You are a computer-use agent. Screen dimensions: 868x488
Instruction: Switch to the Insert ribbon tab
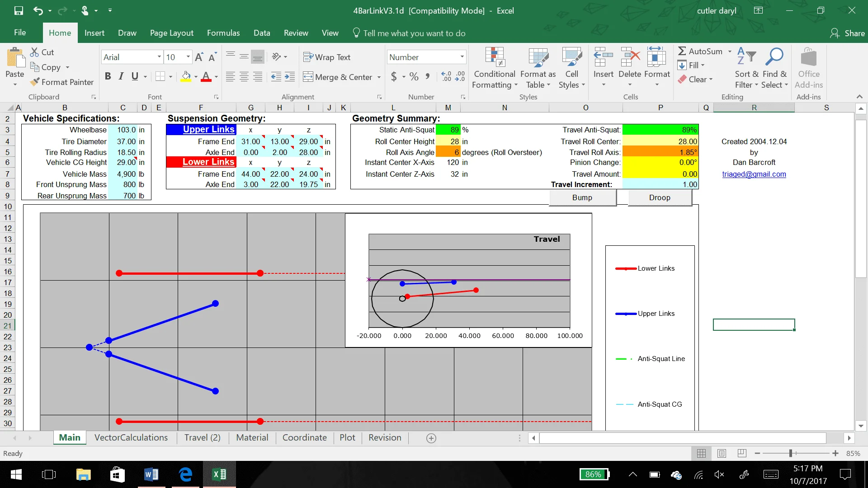click(x=94, y=33)
